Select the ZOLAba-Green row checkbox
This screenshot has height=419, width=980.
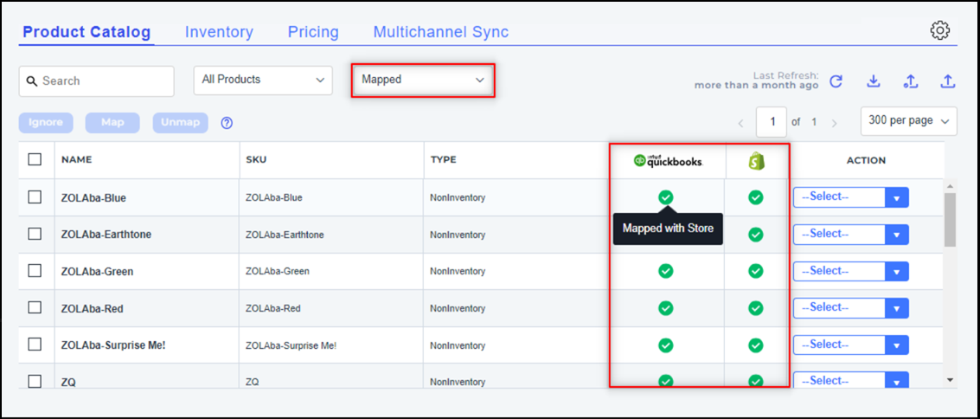35,270
